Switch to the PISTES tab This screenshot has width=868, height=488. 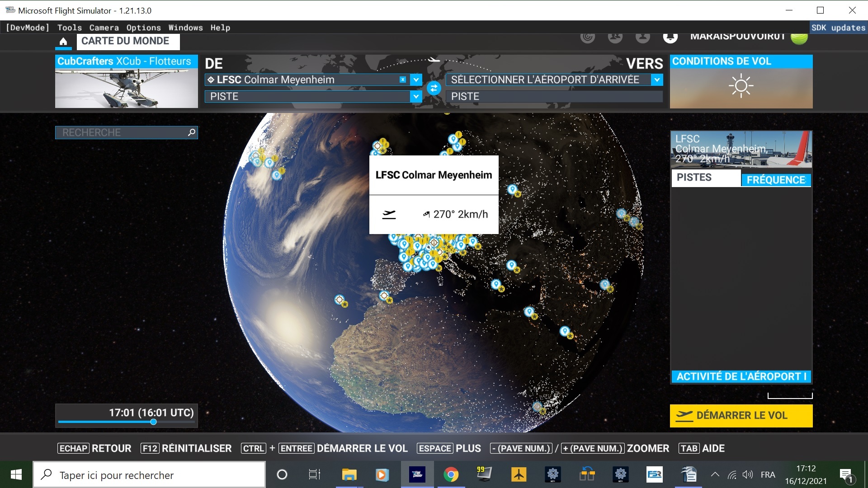[704, 178]
